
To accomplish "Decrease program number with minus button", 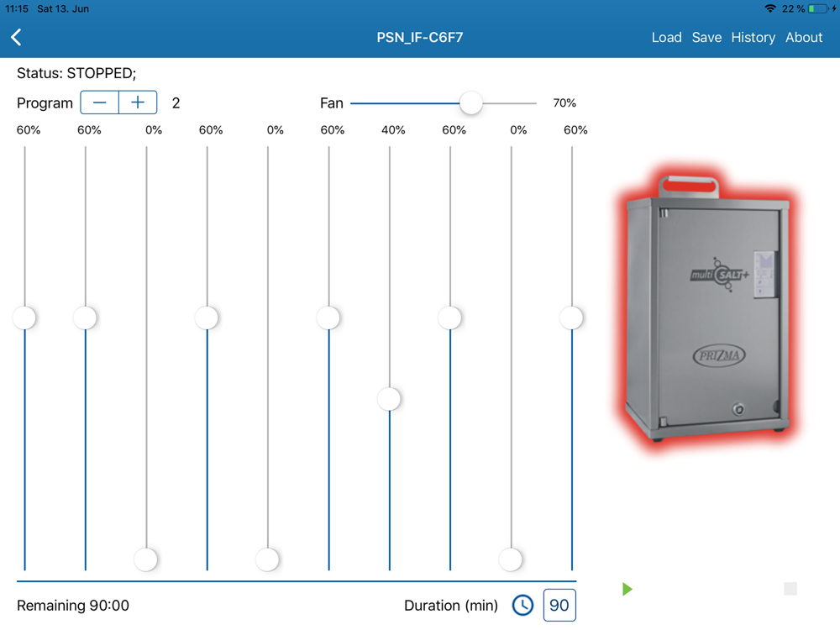I will pos(100,102).
